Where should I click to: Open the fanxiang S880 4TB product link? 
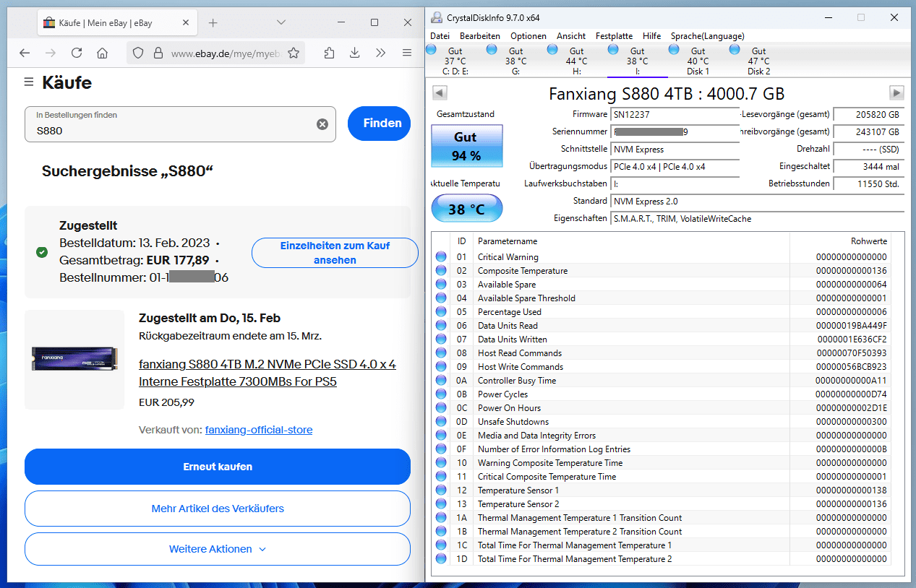click(267, 373)
